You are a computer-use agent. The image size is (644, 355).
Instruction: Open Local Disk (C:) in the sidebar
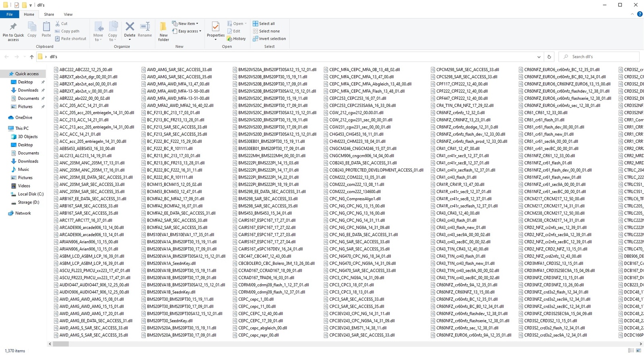coord(27,194)
